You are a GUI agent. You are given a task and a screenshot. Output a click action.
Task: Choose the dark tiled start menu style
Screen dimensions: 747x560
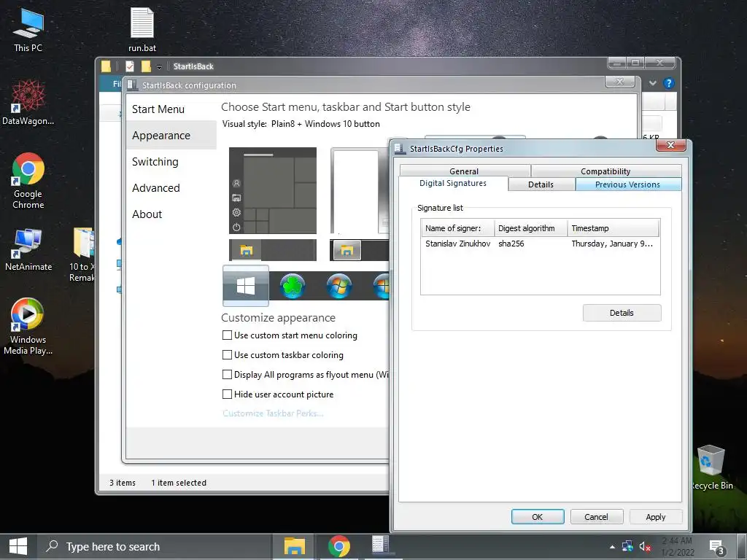pos(273,190)
